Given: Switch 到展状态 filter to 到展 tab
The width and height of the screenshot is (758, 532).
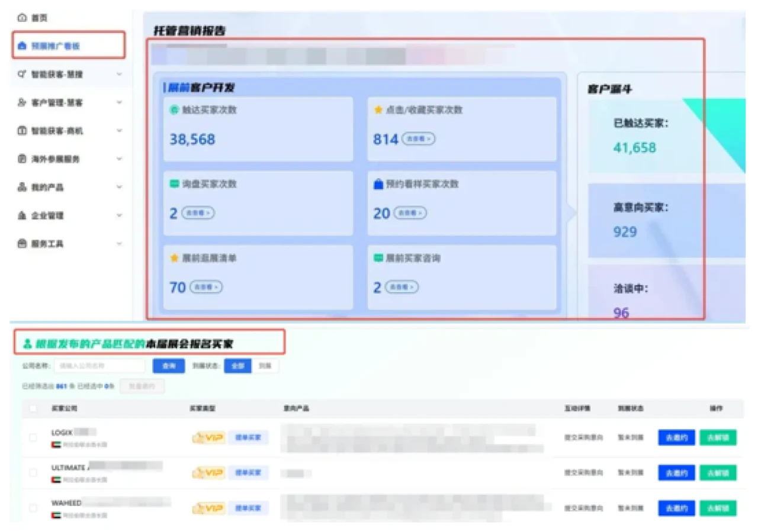Looking at the screenshot, I should [265, 366].
